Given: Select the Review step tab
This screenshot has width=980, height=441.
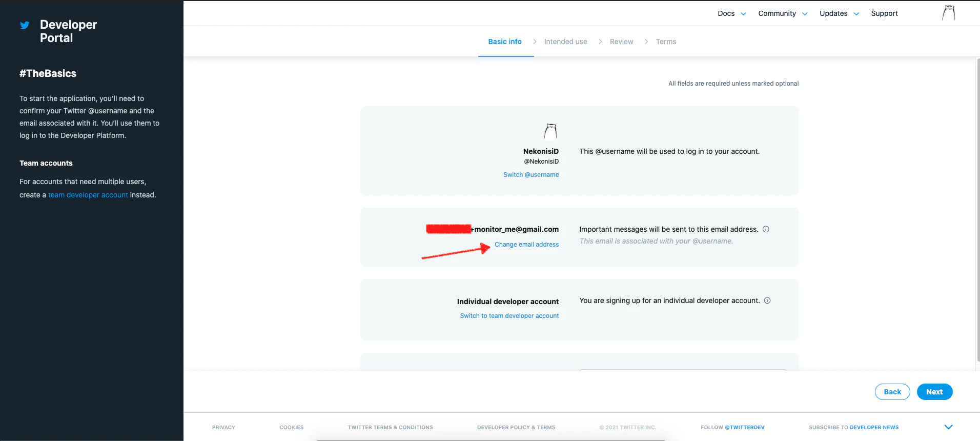Looking at the screenshot, I should click(621, 42).
